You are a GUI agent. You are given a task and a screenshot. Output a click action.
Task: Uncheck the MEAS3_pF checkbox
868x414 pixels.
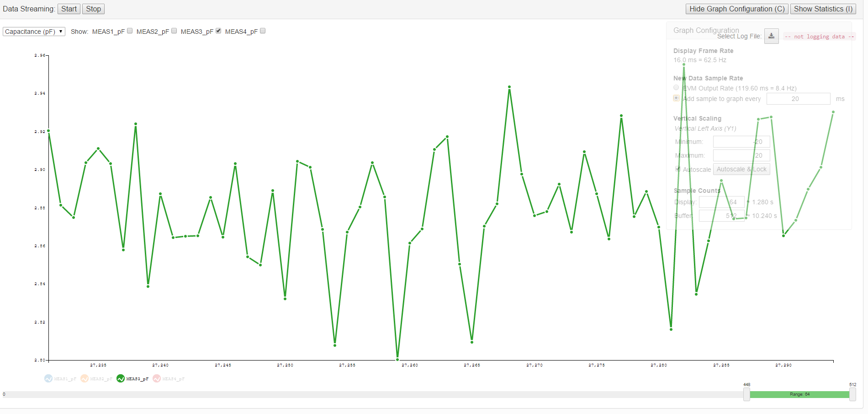pyautogui.click(x=218, y=31)
